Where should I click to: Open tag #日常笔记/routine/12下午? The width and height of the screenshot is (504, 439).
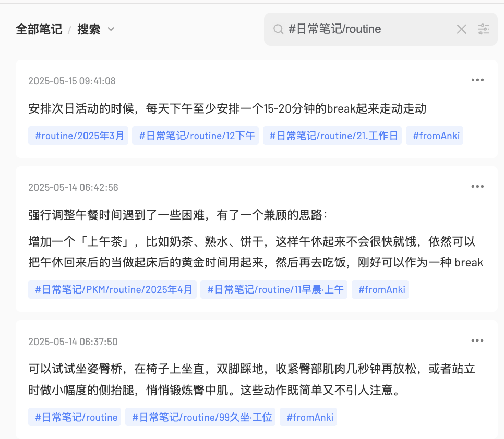(196, 136)
